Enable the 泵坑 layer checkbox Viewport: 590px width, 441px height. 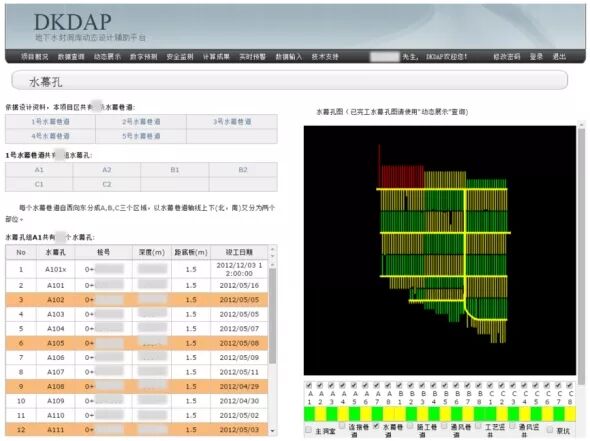[x=550, y=429]
